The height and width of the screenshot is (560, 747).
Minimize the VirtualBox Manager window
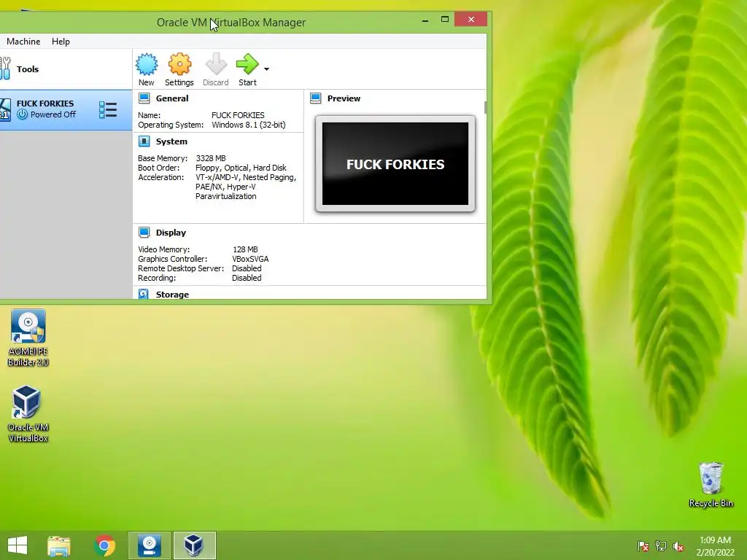tap(425, 20)
